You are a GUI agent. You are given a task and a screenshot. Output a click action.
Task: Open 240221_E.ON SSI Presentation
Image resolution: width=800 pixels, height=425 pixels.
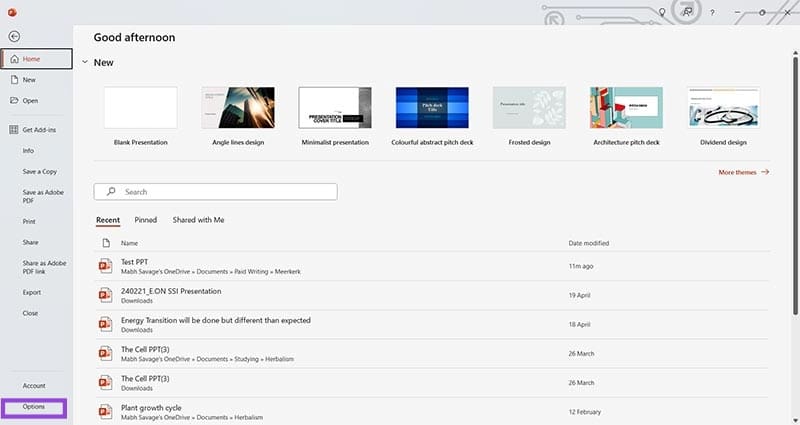tap(432, 295)
